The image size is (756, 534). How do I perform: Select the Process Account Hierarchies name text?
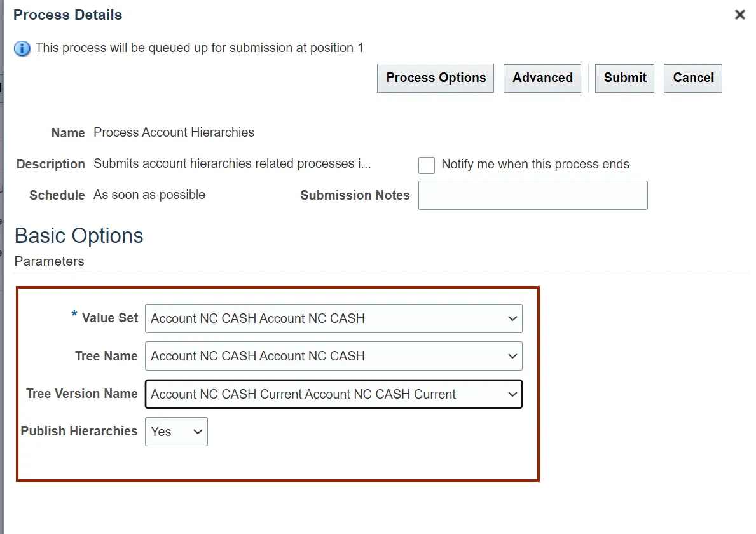click(x=174, y=132)
